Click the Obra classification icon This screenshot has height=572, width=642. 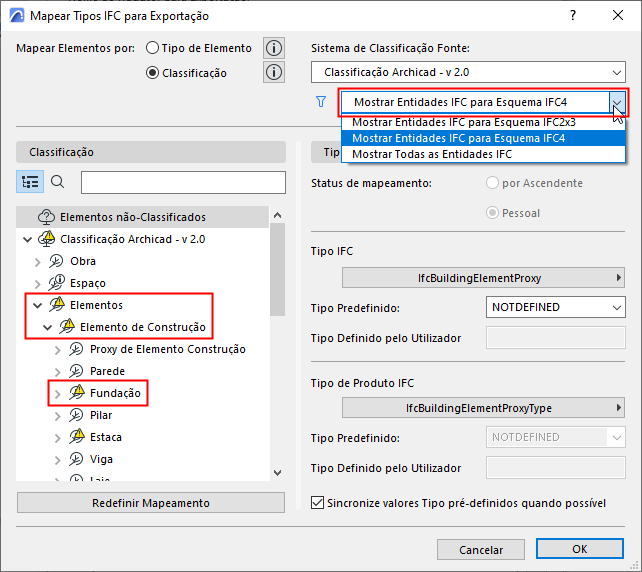tap(56, 261)
